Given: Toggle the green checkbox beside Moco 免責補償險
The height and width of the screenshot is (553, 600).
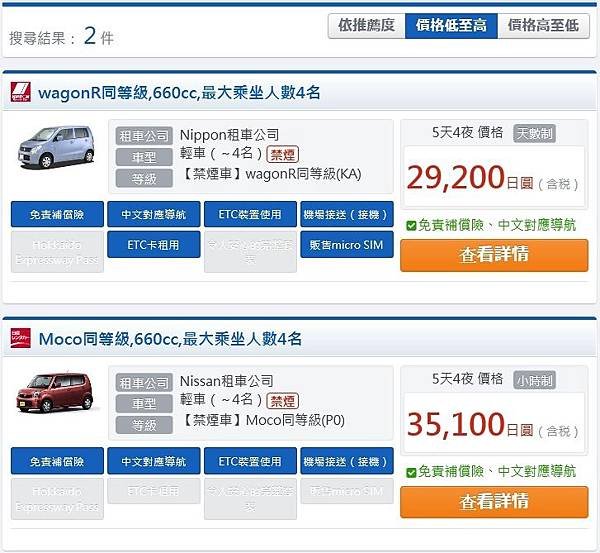Looking at the screenshot, I should pyautogui.click(x=411, y=473).
